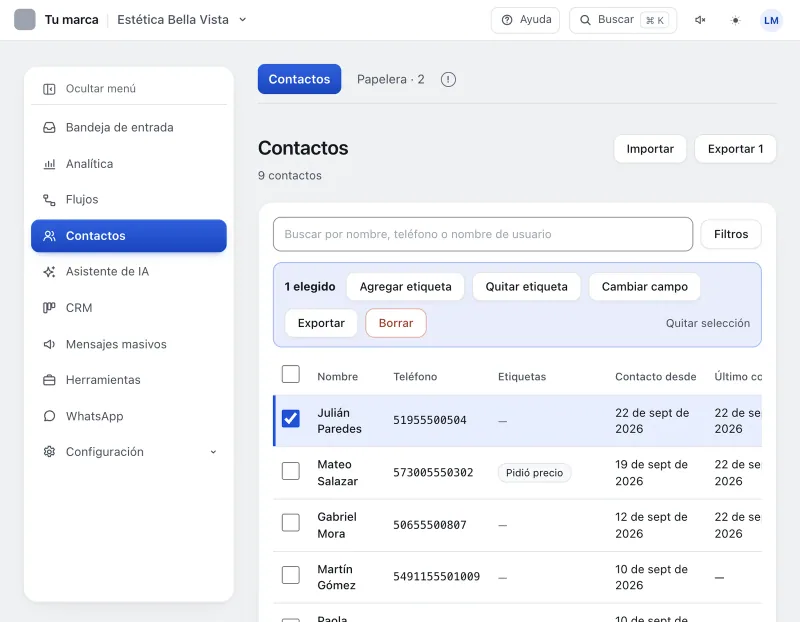Click the WhatsApp chat bubble icon
Image resolution: width=800 pixels, height=622 pixels.
click(x=49, y=416)
